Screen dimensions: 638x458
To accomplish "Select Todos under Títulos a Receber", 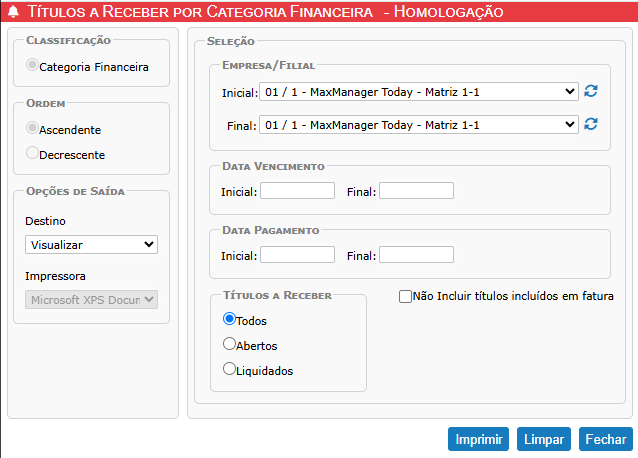I will click(x=229, y=320).
